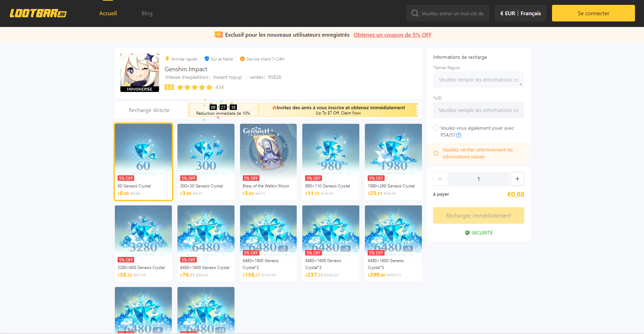Viewport: 644px width, 334px height.
Task: Click the Informations de recharge heading
Action: tap(460, 57)
